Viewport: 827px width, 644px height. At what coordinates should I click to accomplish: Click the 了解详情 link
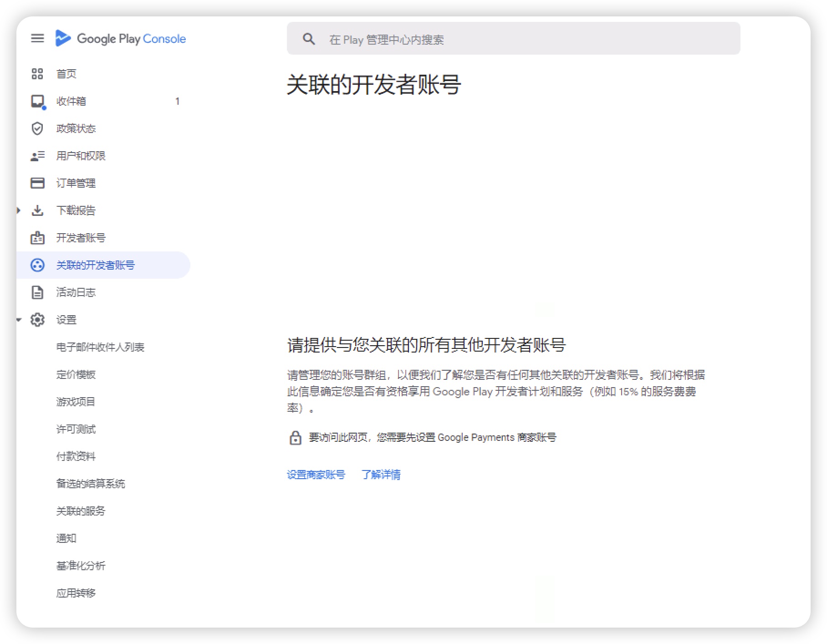381,475
